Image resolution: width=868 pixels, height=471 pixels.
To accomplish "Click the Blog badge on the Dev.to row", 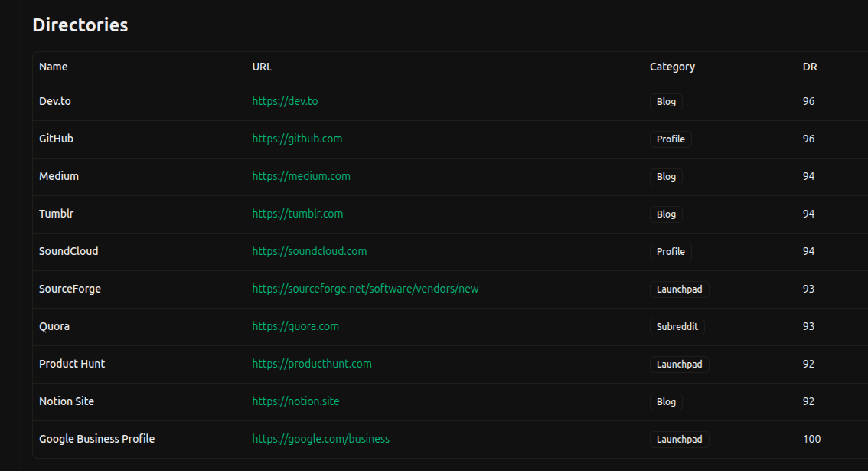I will click(x=666, y=101).
